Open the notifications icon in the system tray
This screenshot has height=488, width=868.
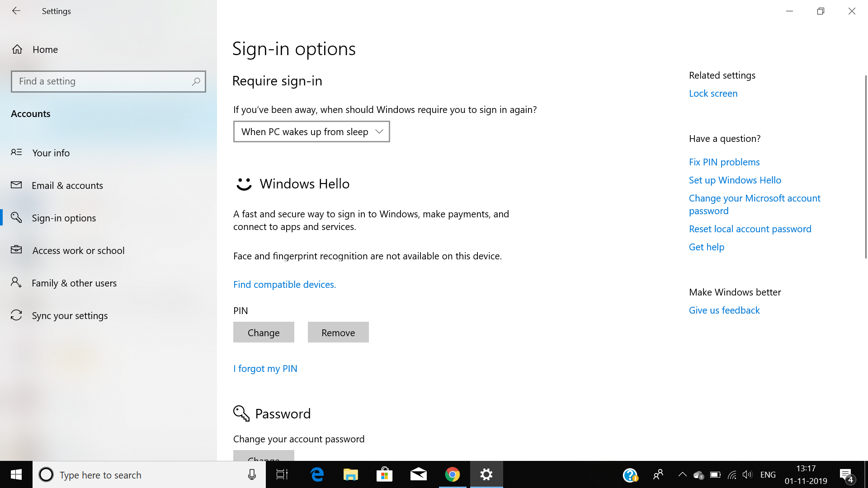tap(847, 474)
